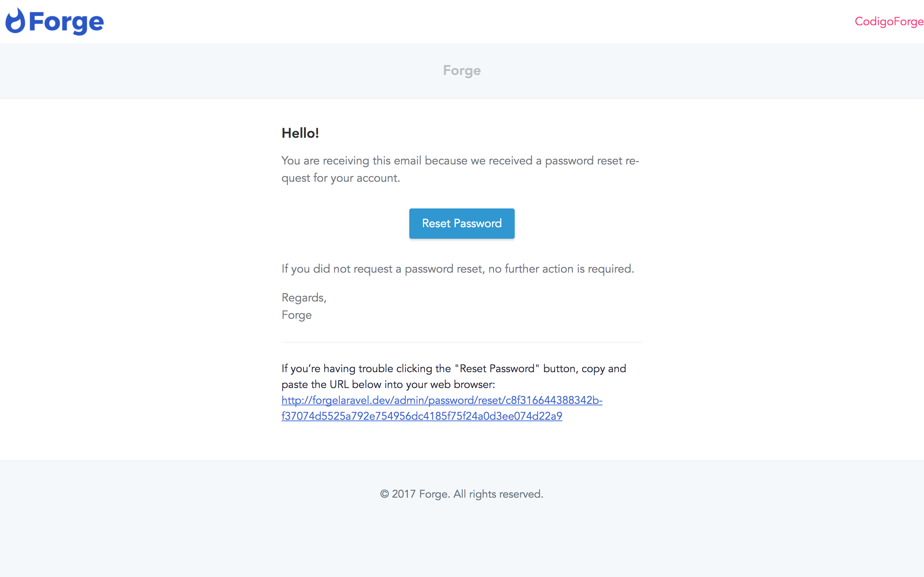
Task: Click the URL's second line starting f37074d
Action: 422,416
